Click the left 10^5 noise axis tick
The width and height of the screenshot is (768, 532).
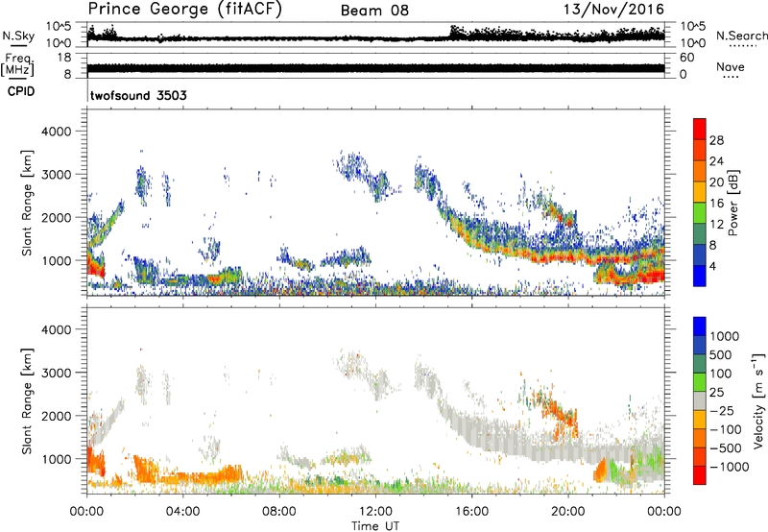click(x=59, y=26)
